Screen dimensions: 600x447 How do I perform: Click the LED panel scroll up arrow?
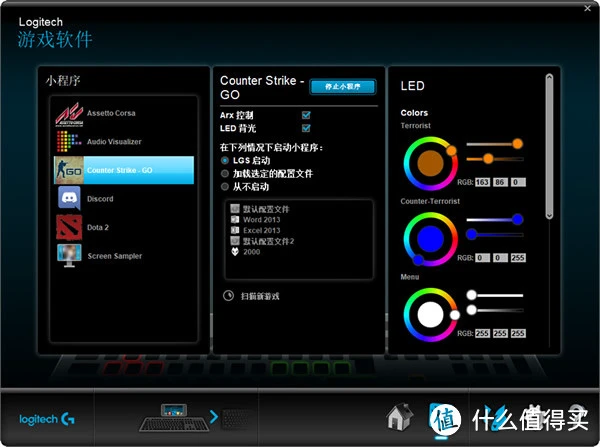coord(549,77)
